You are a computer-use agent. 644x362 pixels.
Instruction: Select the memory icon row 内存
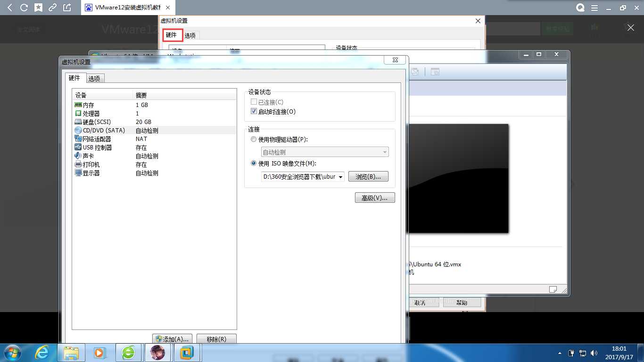tap(78, 105)
